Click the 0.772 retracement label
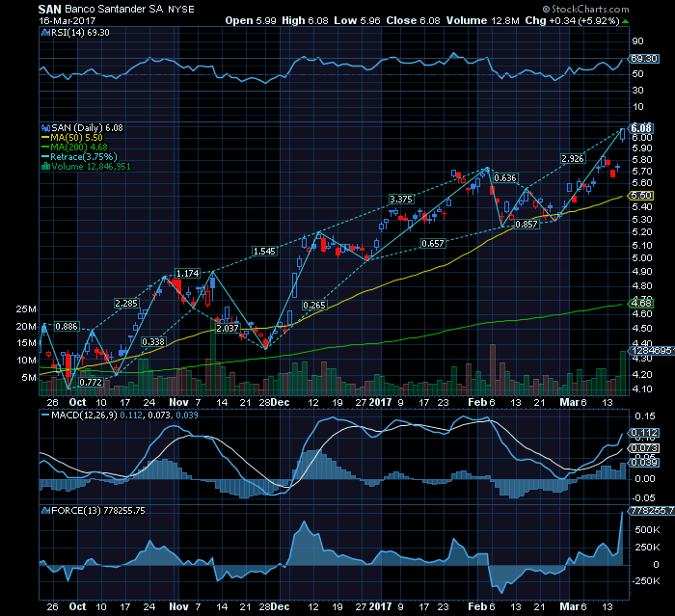This screenshot has width=675, height=616. click(91, 382)
